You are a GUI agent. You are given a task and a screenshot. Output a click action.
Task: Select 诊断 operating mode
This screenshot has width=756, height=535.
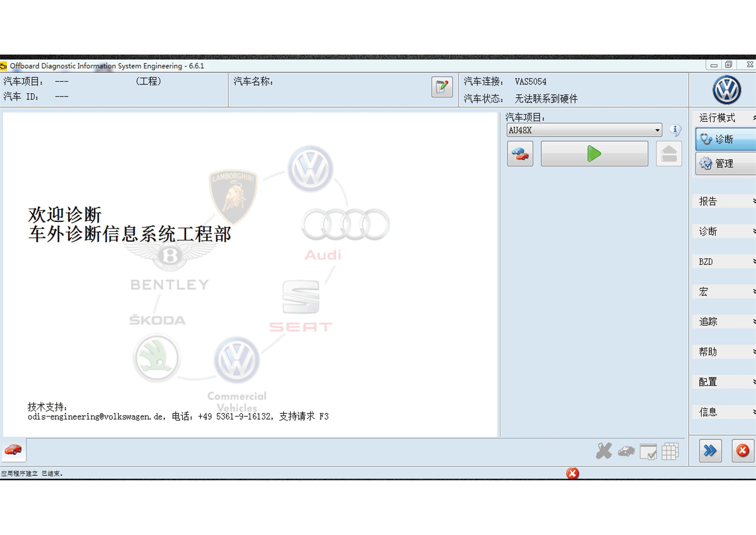[x=726, y=139]
